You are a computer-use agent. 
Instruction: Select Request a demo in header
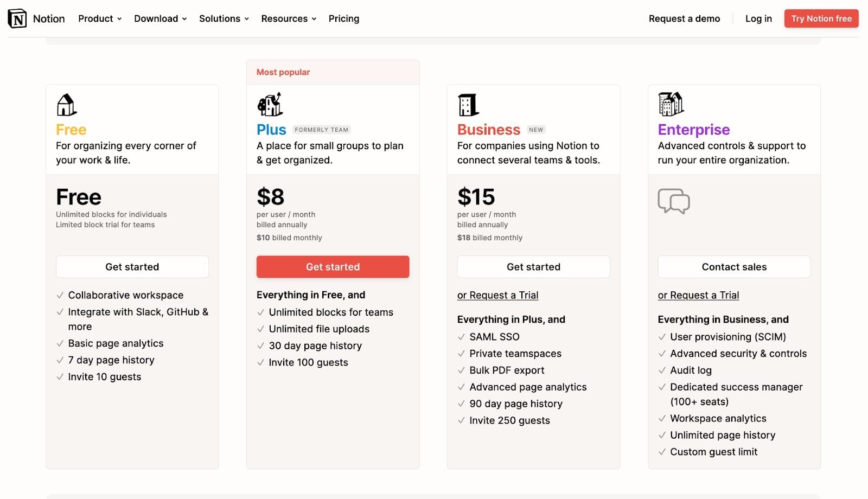point(684,18)
